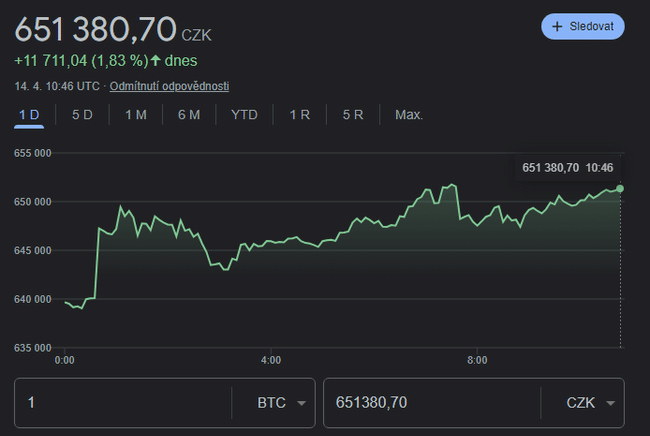Click the green endpoint dot on the chart line
Image resolution: width=650 pixels, height=436 pixels.
click(620, 188)
